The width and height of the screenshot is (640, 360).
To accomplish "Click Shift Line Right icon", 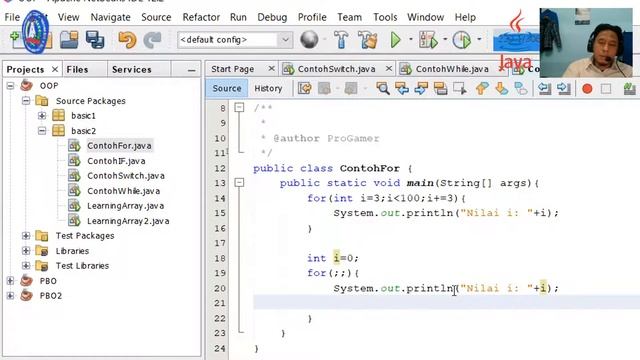I will tap(564, 88).
